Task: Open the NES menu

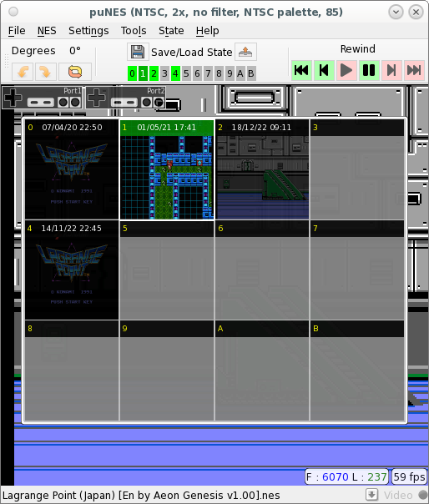Action: coord(47,31)
